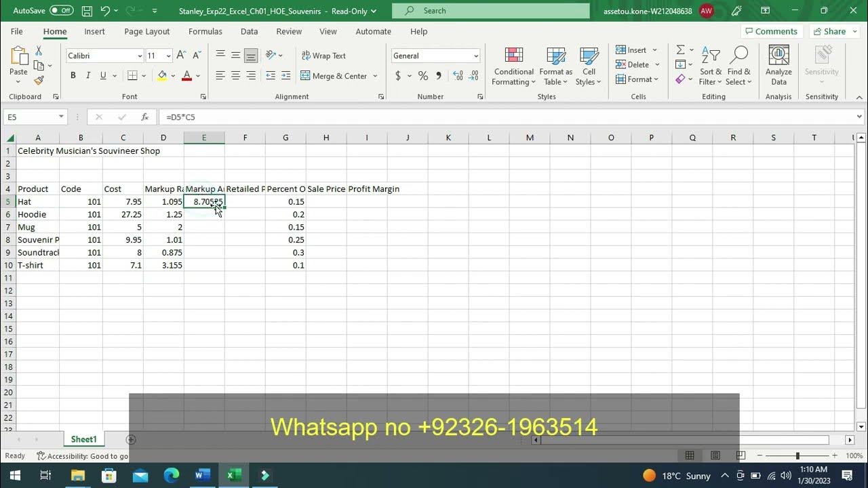Click the Borders icon

click(132, 76)
